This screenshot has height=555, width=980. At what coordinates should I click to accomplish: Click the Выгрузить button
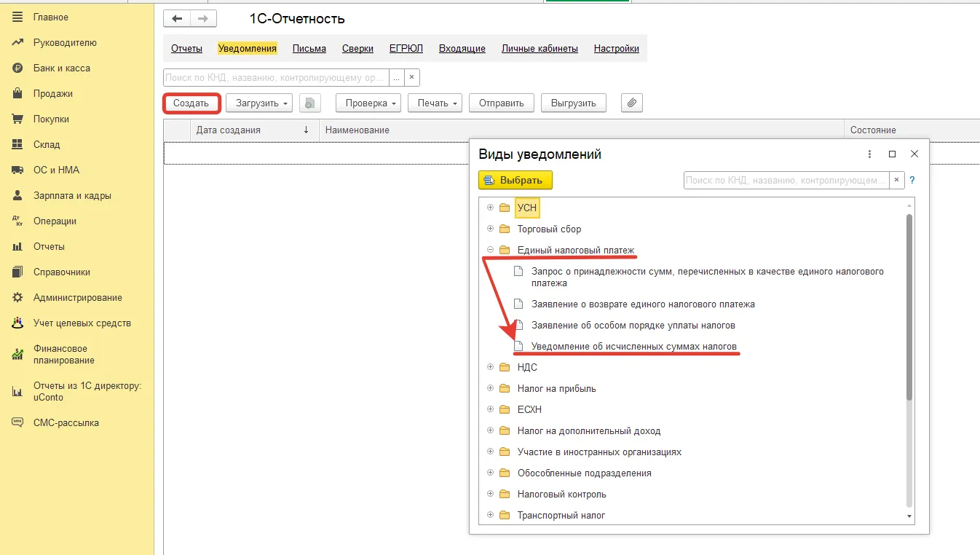(x=574, y=103)
